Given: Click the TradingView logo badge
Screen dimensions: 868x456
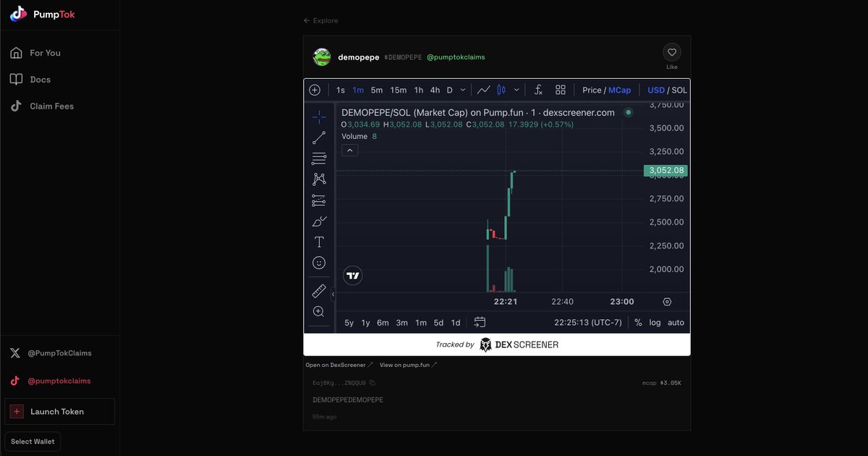Looking at the screenshot, I should pos(352,275).
